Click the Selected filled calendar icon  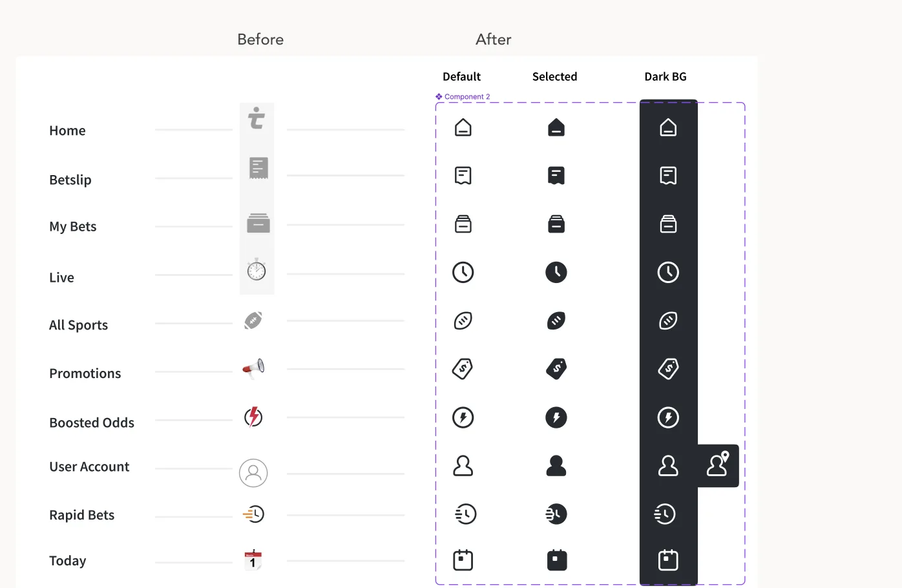point(557,560)
